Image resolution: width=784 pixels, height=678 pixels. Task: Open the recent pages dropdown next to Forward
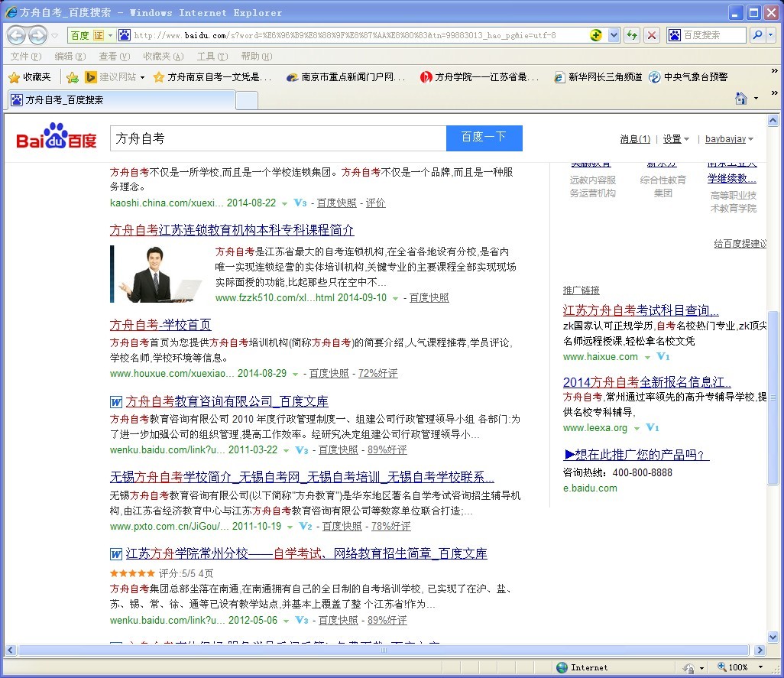pyautogui.click(x=54, y=35)
